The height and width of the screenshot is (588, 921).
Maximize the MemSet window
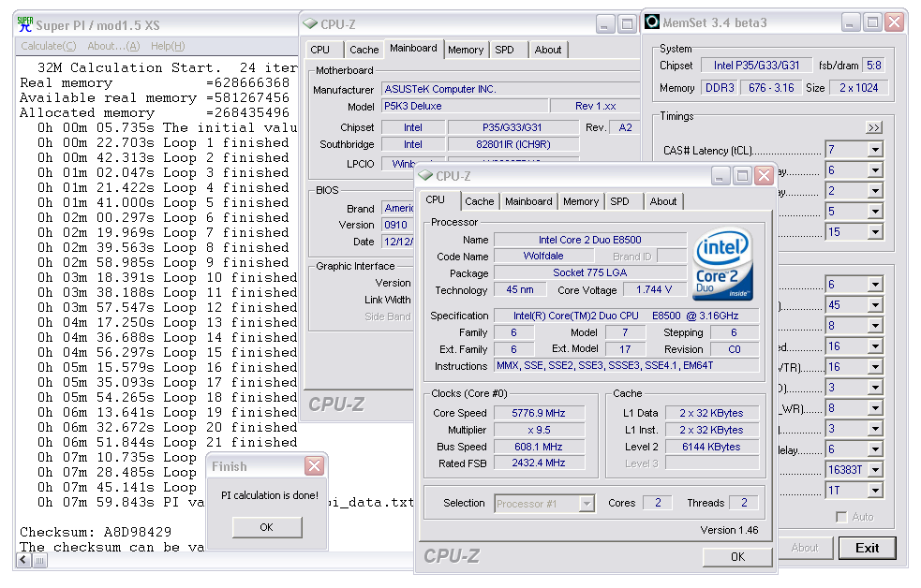[x=872, y=22]
